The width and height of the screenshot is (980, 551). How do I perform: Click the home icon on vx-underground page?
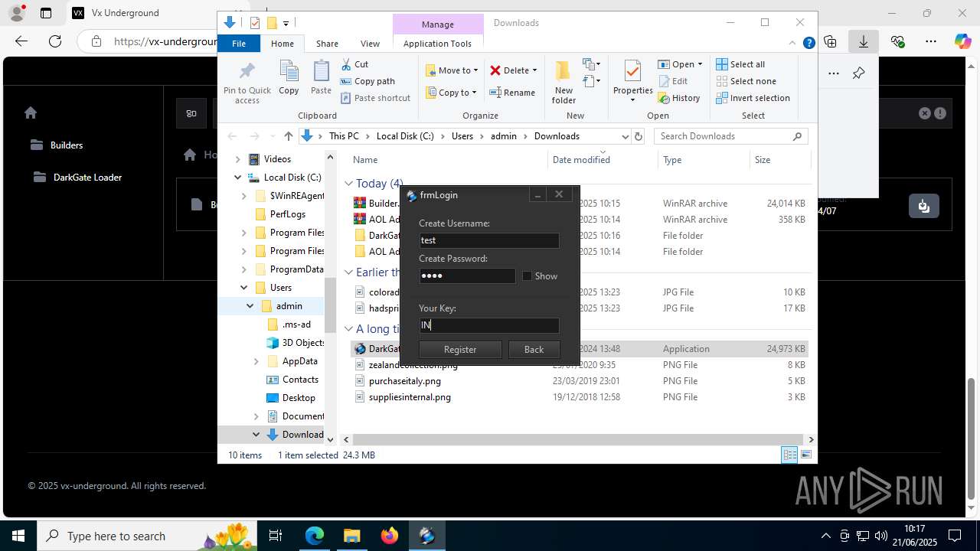pos(31,112)
